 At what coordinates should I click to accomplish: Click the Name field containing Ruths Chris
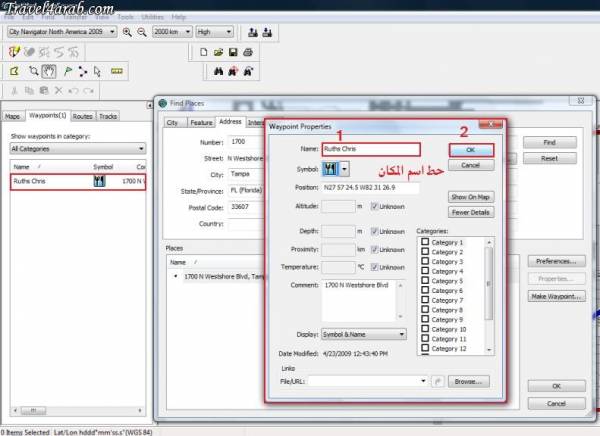click(371, 149)
